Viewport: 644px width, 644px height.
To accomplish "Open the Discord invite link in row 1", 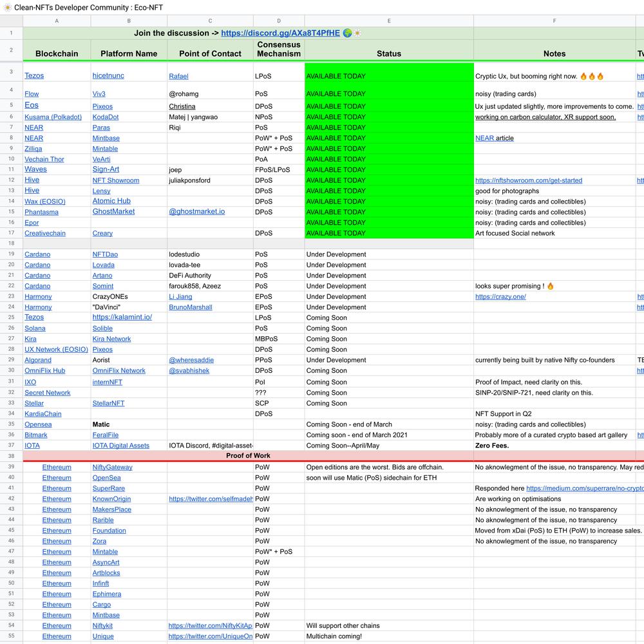I will point(281,33).
